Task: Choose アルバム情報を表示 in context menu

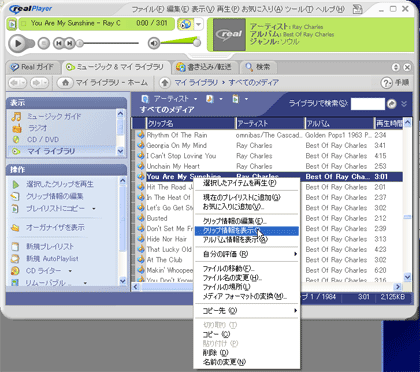Action: (247, 239)
